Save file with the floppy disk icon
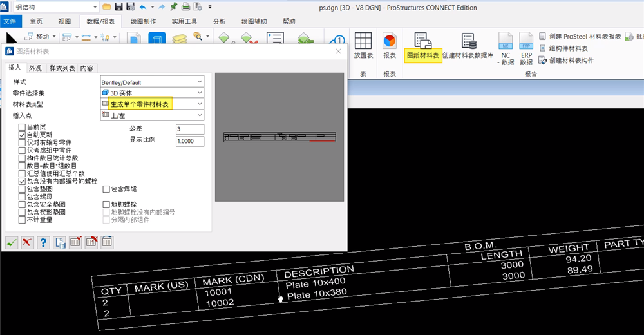Viewport: 644px width, 335px height. click(118, 6)
